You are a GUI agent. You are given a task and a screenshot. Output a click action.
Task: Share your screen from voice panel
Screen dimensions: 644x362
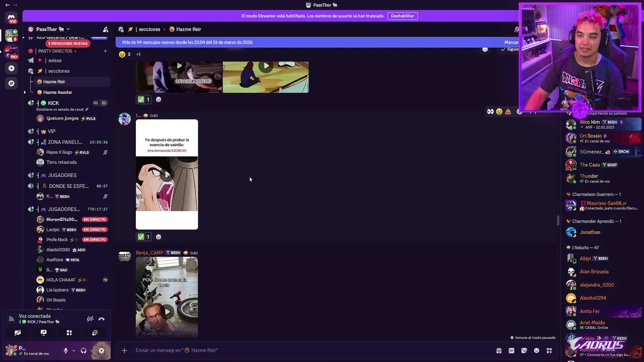43,333
